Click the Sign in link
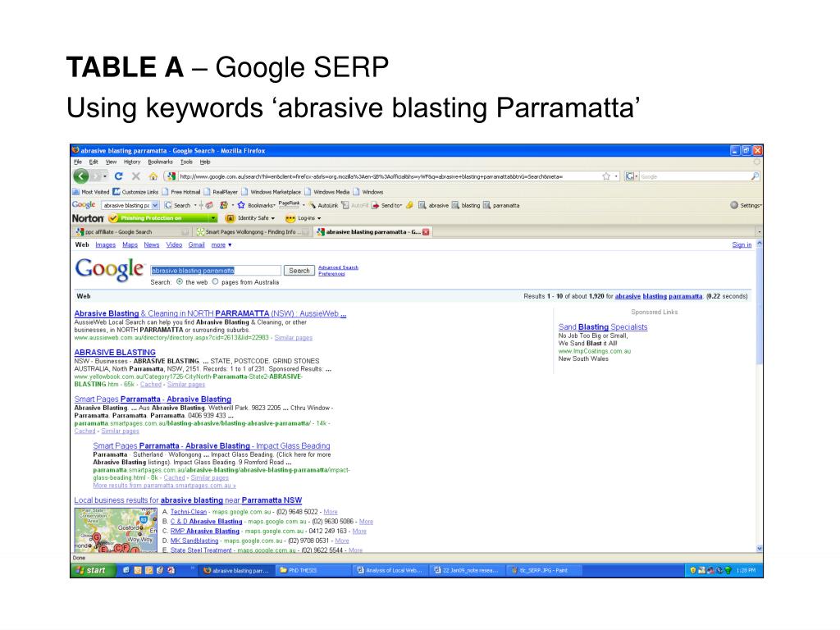Image resolution: width=840 pixels, height=630 pixels. (742, 244)
